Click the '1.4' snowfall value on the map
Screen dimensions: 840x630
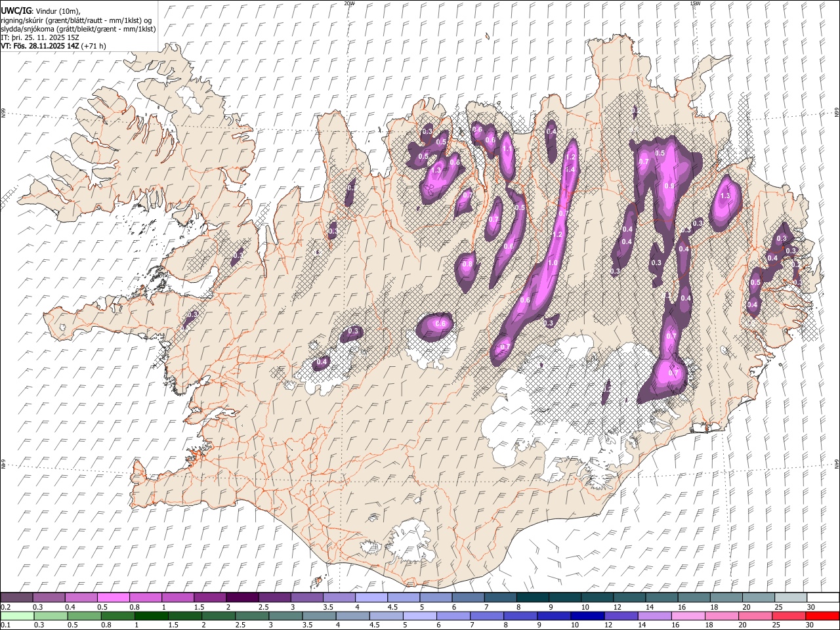click(570, 169)
